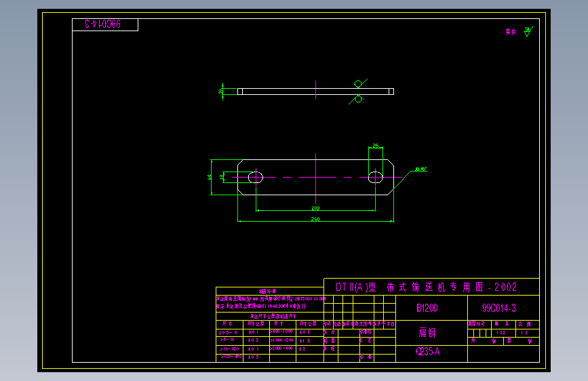The height and width of the screenshot is (381, 588).
Task: Click the '工艺' cell in the title block
Action: (x=366, y=340)
